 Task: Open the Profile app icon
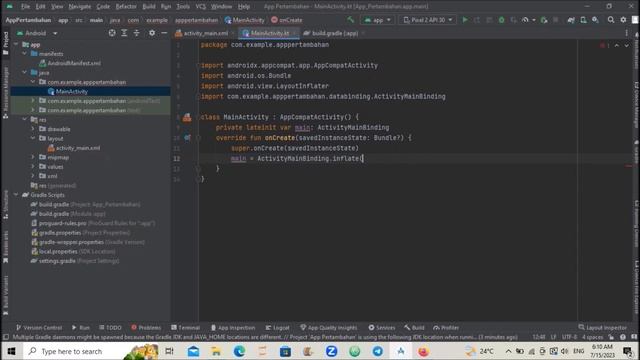[x=525, y=20]
